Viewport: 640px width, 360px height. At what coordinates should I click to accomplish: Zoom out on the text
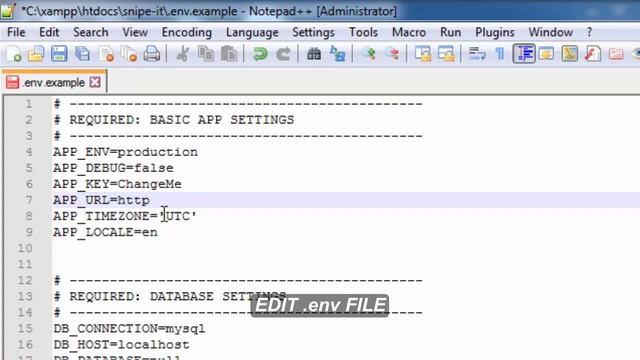click(392, 54)
